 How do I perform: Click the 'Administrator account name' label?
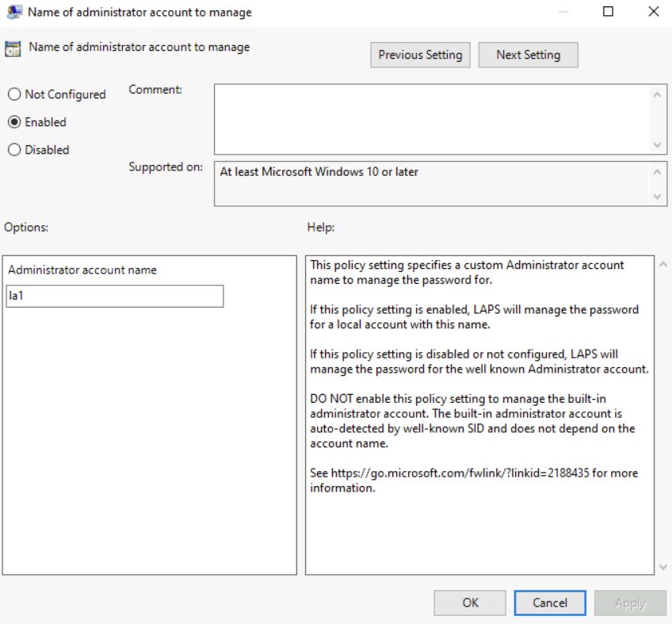pos(82,270)
